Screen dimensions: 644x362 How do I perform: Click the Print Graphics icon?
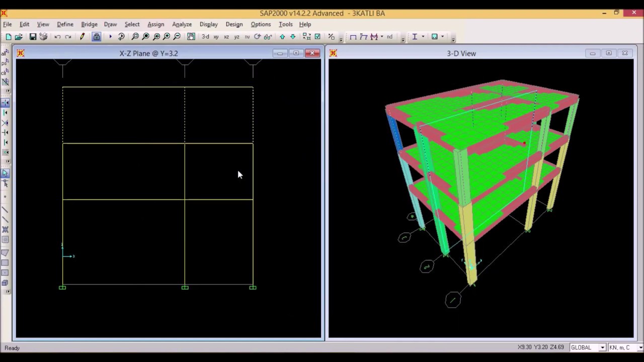coord(43,37)
